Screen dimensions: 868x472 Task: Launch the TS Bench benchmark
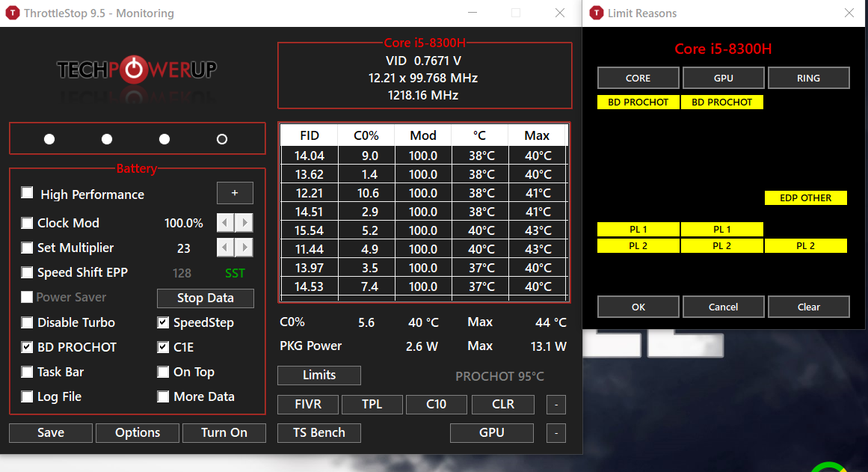tap(319, 432)
